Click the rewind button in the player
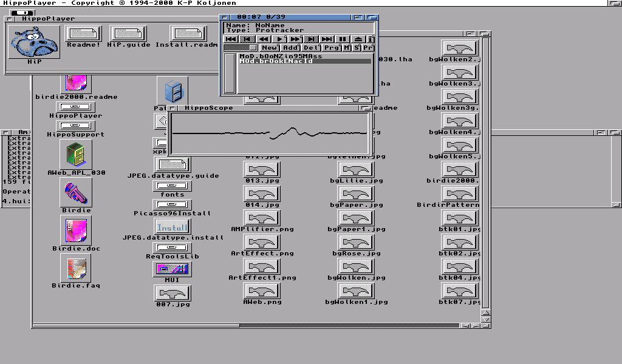622x364 pixels. coord(263,39)
